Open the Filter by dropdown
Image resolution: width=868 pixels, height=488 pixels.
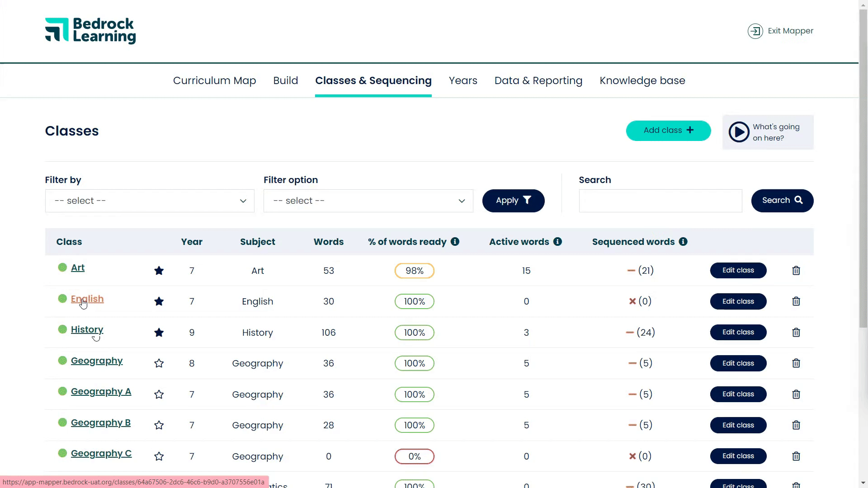click(x=150, y=201)
